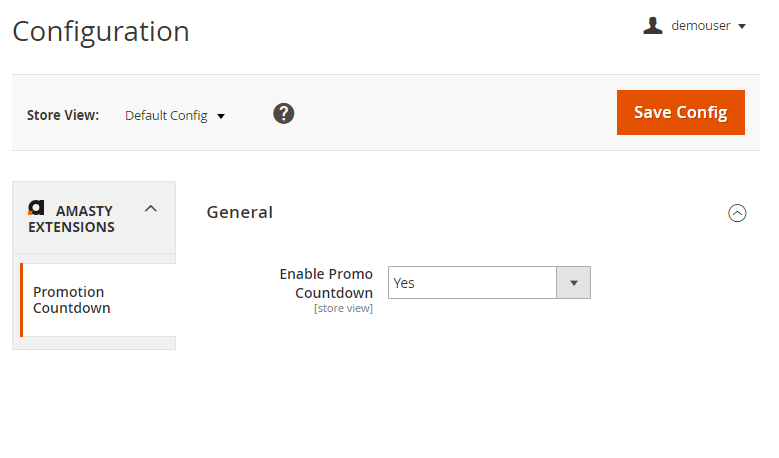Collapse the General section with circle icon
The height and width of the screenshot is (458, 779).
(x=737, y=212)
